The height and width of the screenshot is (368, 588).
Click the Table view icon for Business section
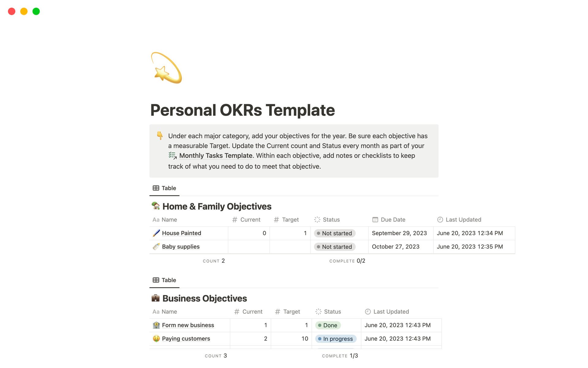pyautogui.click(x=156, y=279)
